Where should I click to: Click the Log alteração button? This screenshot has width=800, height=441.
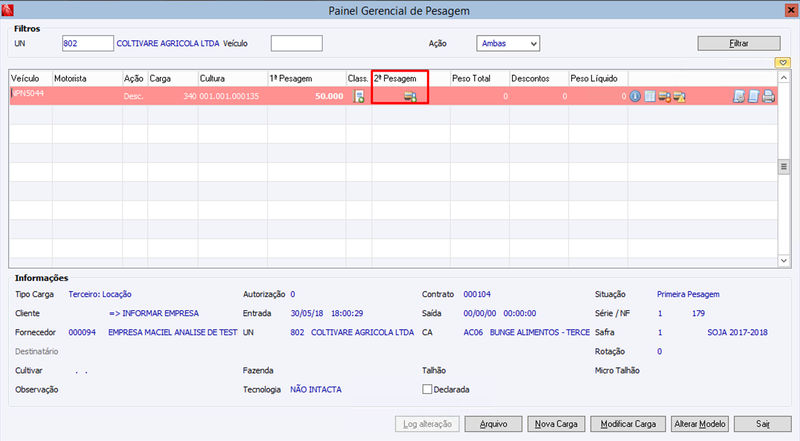tap(427, 424)
